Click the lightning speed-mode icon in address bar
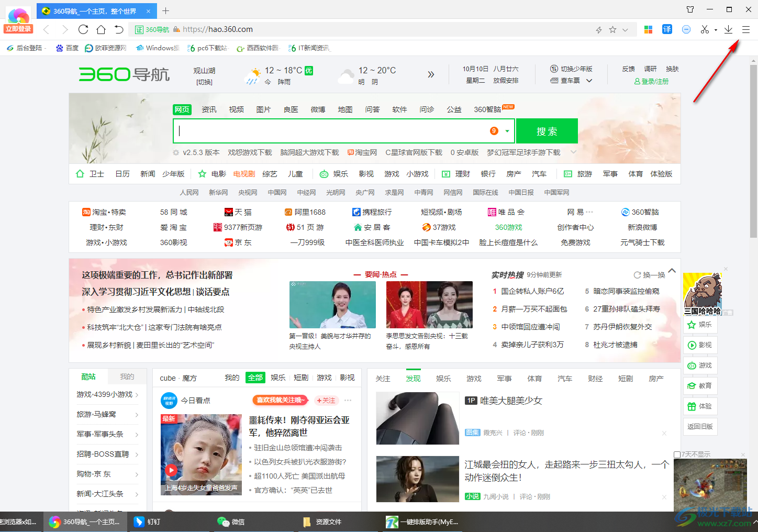The image size is (758, 532). tap(599, 30)
